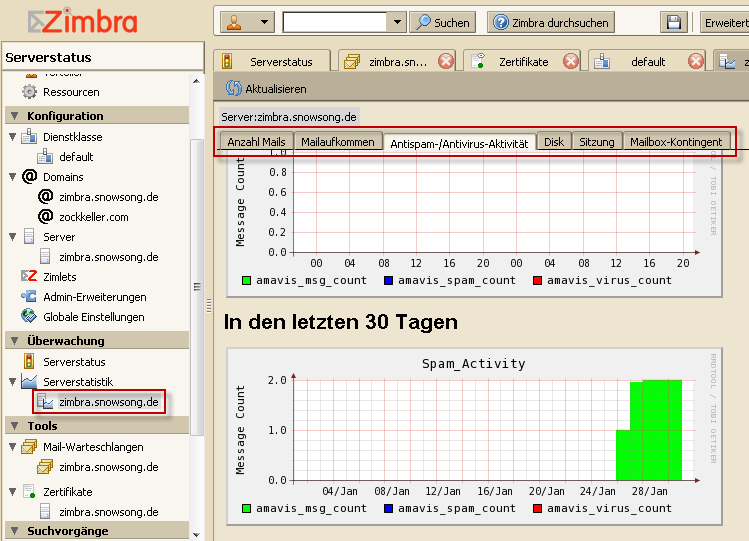Select zimbra.snowsong.de under Zertifikate
The height and width of the screenshot is (541, 749).
click(x=108, y=512)
